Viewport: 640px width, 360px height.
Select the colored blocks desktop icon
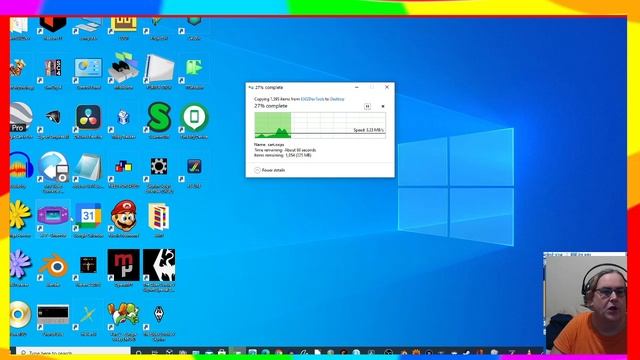[123, 167]
